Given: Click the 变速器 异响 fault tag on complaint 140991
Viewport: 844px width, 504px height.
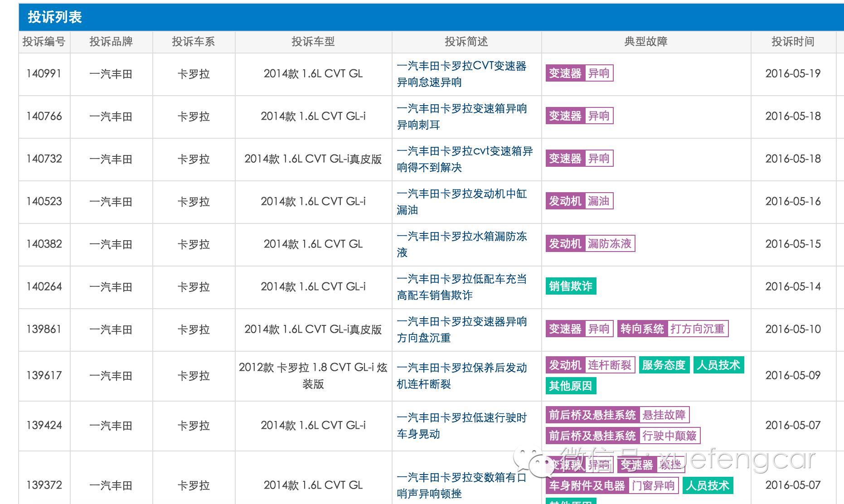Looking at the screenshot, I should (x=579, y=73).
